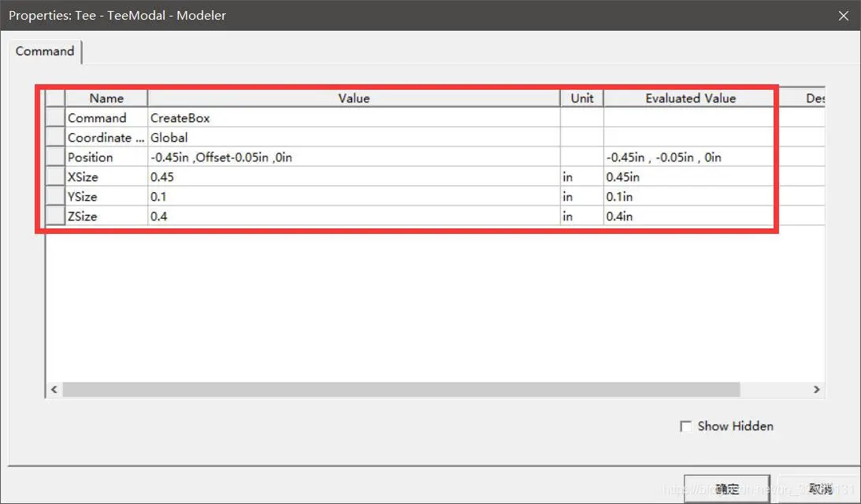Click the 取消 Cancel button
Screen dimensions: 861x504
pos(819,488)
